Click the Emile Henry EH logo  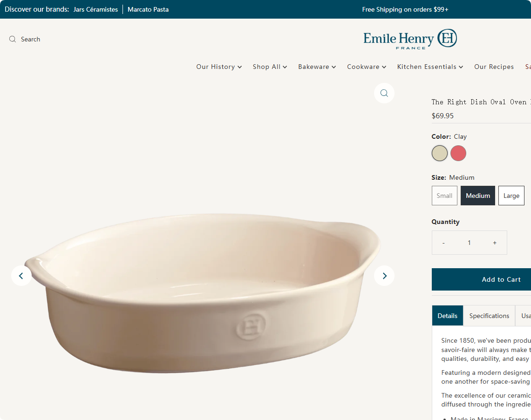pos(410,39)
